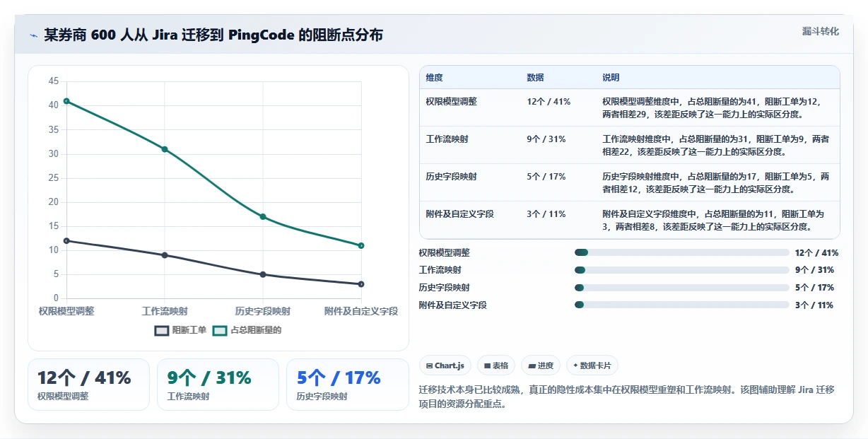Click the 附件及自定义字段 progress bar
The height and width of the screenshot is (439, 868).
coord(682,305)
